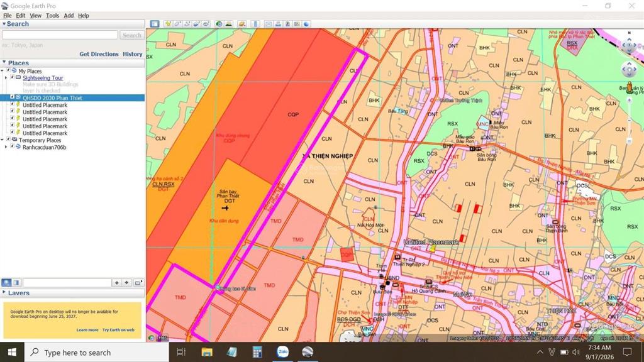Toggle QHSDD 2030 Phan Thiet layer checkbox
644x362 pixels.
tap(13, 97)
